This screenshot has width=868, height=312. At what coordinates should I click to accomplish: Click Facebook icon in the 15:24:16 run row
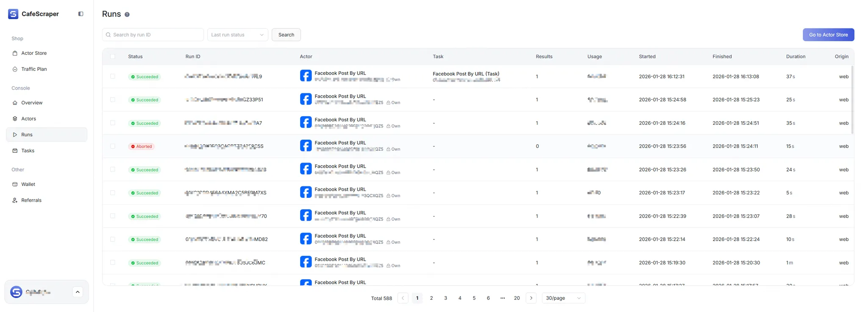306,123
